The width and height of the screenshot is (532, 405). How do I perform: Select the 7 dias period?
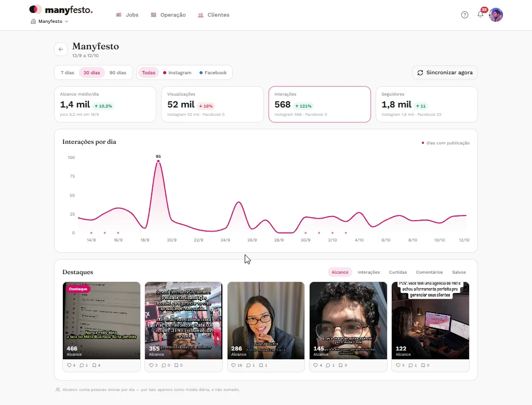click(67, 73)
